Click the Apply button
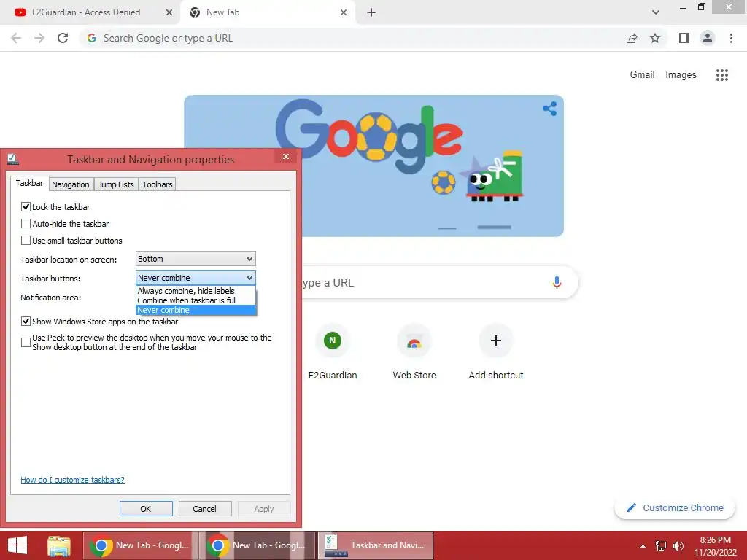Viewport: 747px width, 560px height. (x=264, y=508)
